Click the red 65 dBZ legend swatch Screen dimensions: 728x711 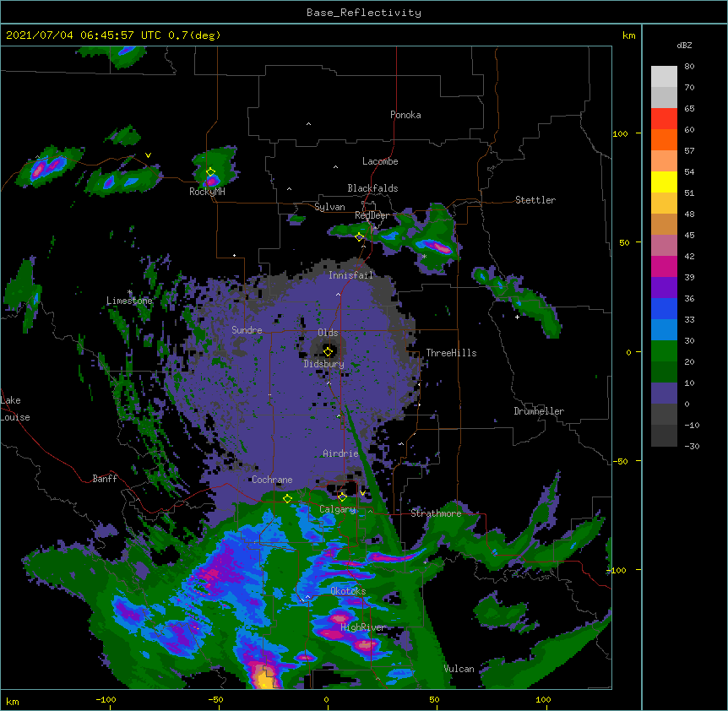[664, 118]
